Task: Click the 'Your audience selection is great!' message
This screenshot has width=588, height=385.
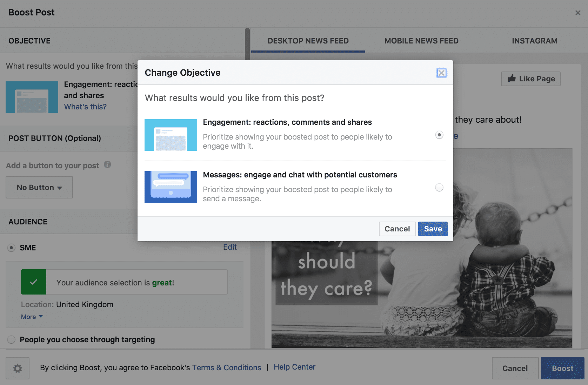Action: tap(115, 283)
